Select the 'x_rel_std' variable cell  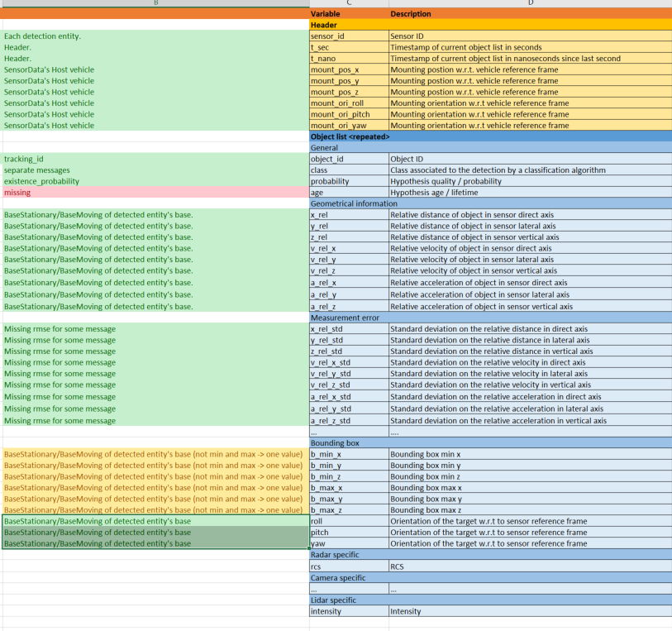[x=349, y=328]
